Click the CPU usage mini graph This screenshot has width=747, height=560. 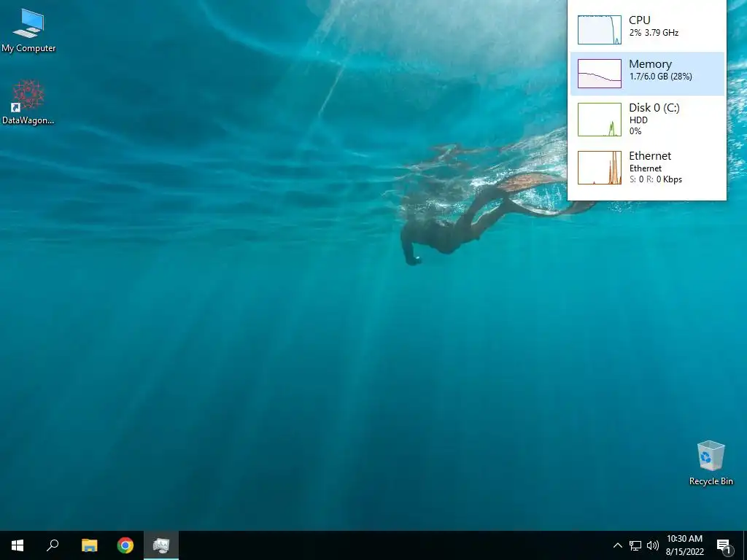click(600, 29)
